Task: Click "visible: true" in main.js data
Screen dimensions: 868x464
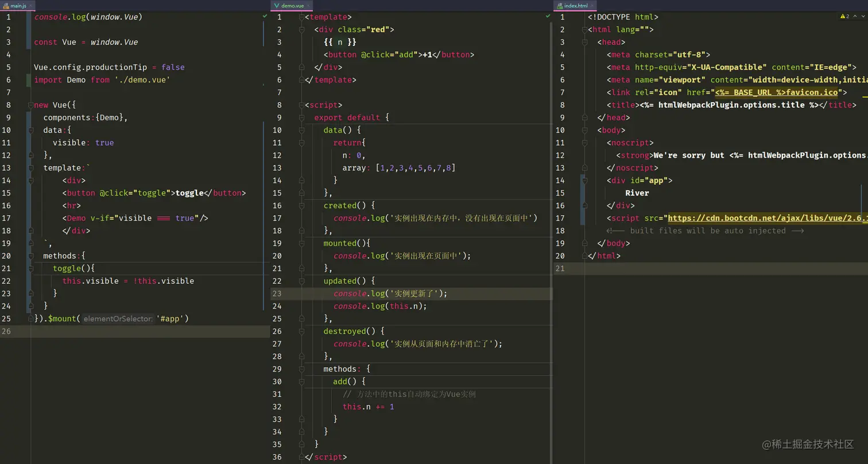Action: [83, 143]
